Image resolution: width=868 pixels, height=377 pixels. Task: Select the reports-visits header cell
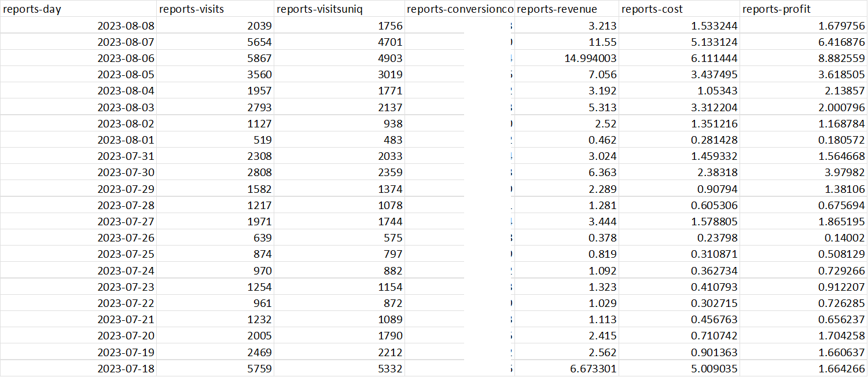click(x=215, y=9)
